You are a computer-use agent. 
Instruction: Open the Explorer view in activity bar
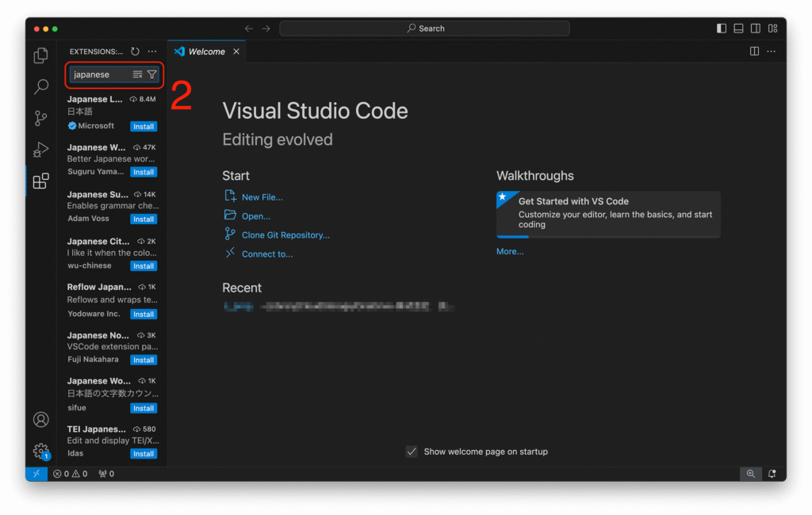point(41,55)
